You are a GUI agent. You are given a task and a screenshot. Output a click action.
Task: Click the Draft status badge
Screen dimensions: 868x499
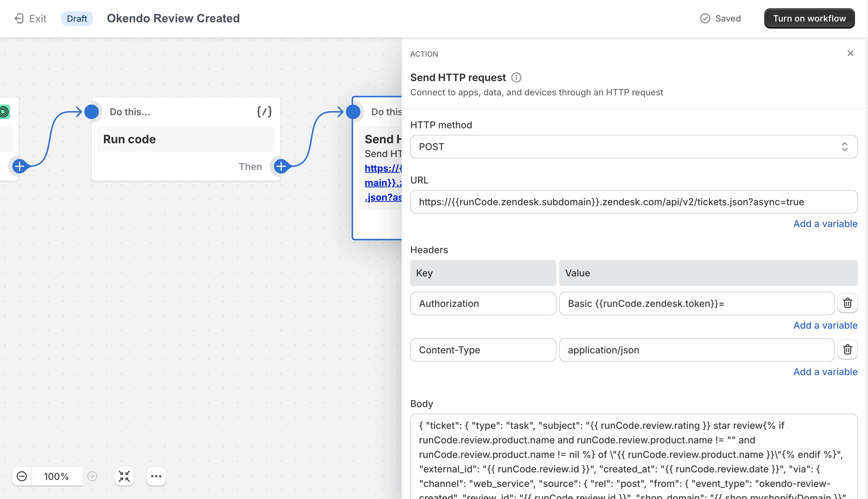point(77,18)
